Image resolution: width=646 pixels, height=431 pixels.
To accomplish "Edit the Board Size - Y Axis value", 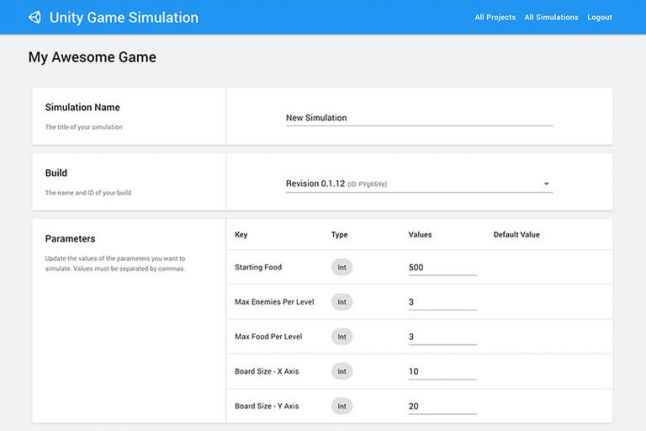I will [x=442, y=406].
